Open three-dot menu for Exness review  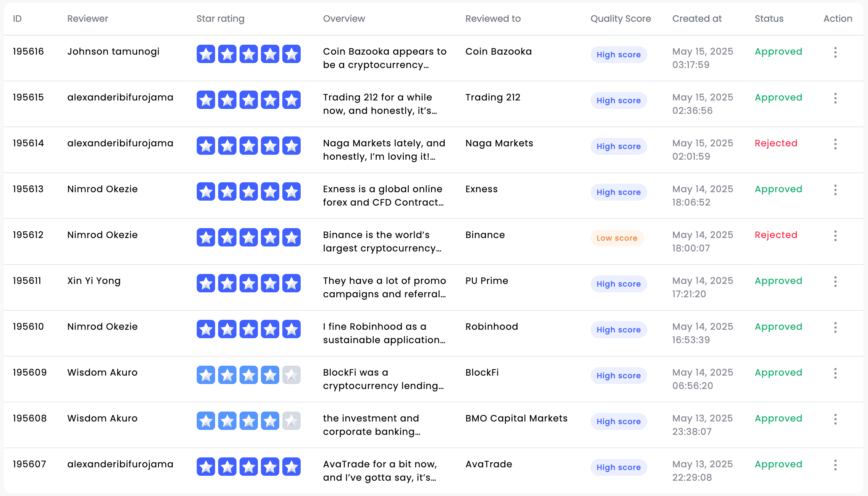click(x=836, y=190)
